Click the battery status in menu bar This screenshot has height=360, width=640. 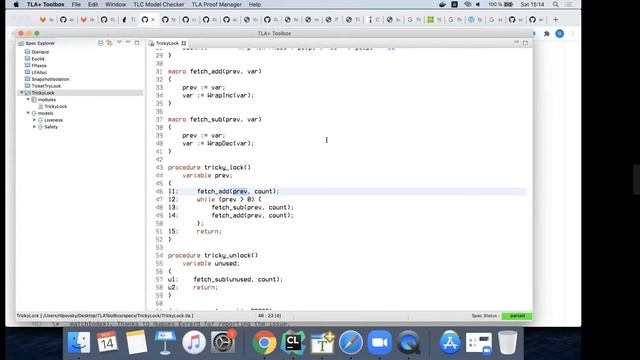click(x=501, y=4)
